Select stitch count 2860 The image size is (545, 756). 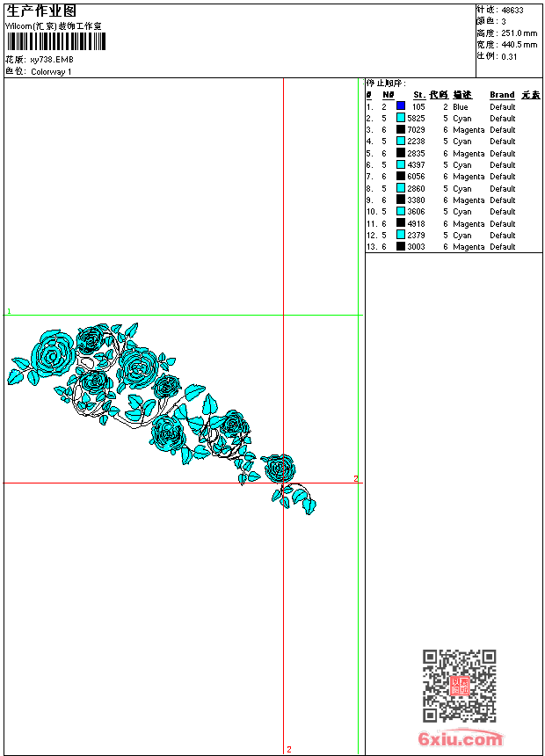416,189
